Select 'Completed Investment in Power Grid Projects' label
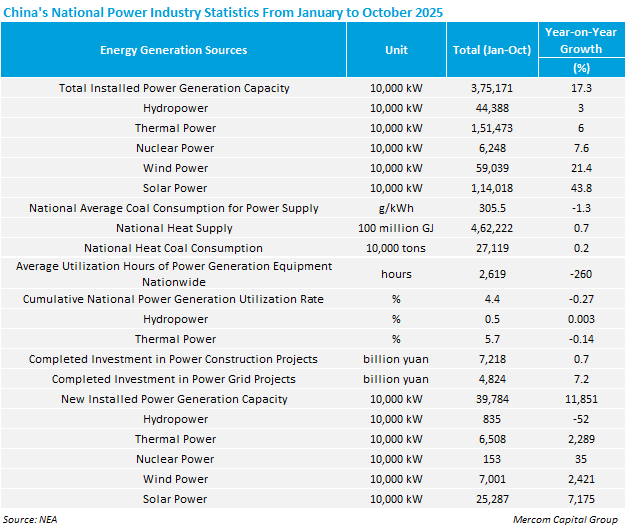 174,379
